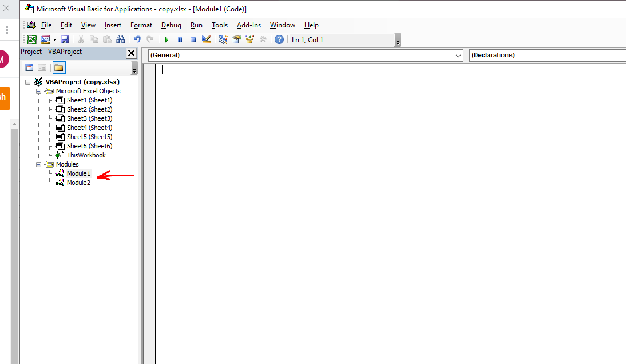Screen dimensions: 626x364
Task: Collapse the Microsoft Excel Objects folder
Action: pyautogui.click(x=39, y=91)
